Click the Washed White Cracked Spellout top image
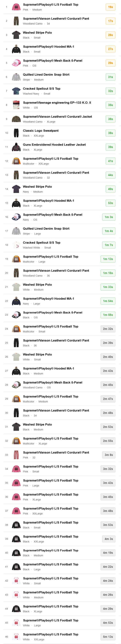Screen dimensions: 121x644 16,245
